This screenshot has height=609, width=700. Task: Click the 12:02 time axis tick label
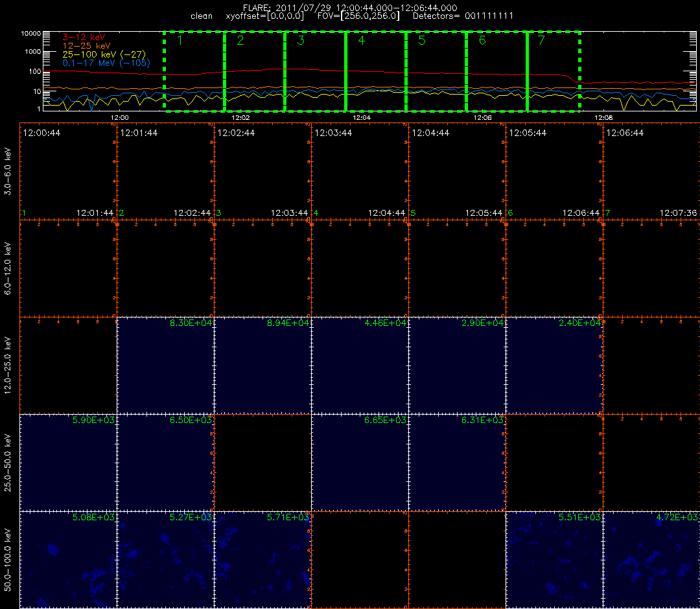tap(240, 118)
